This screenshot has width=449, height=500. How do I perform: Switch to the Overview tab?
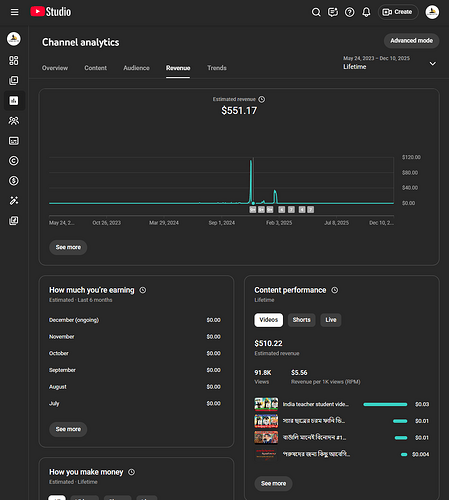tap(55, 68)
